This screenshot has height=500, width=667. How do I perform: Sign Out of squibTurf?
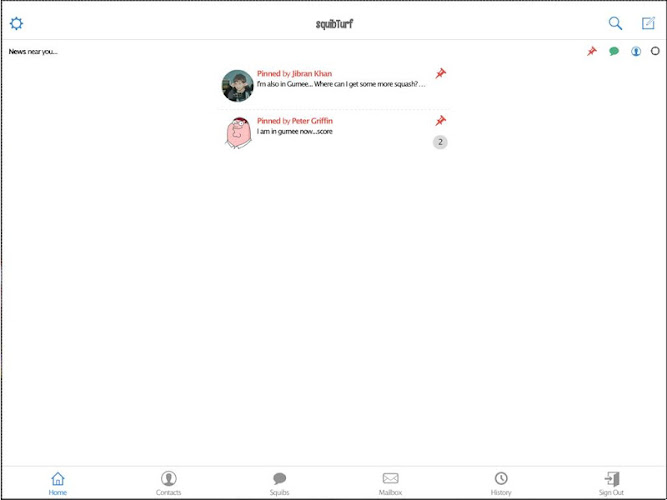[611, 484]
